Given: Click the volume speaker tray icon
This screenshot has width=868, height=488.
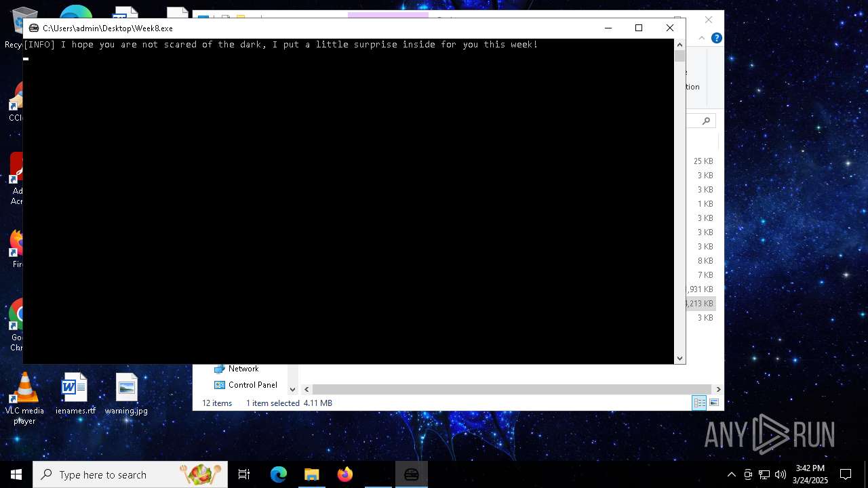Looking at the screenshot, I should (x=780, y=474).
